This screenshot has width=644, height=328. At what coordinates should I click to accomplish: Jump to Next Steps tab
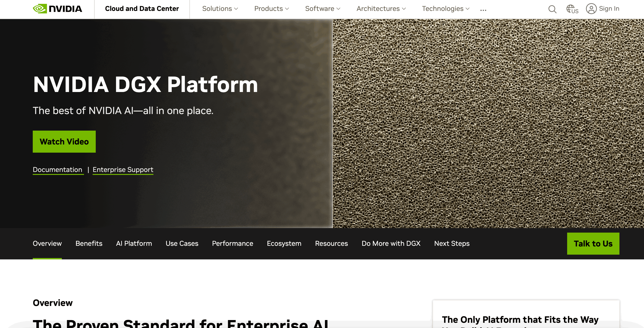pyautogui.click(x=452, y=244)
